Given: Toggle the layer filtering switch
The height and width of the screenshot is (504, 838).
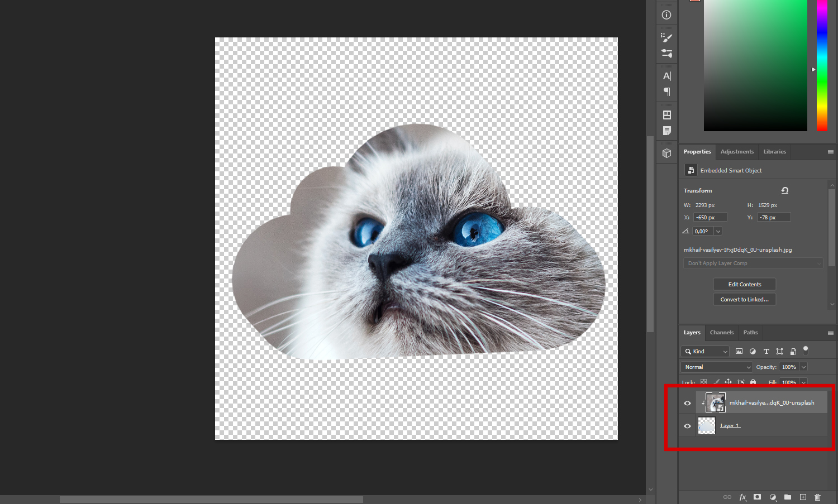Looking at the screenshot, I should point(806,351).
